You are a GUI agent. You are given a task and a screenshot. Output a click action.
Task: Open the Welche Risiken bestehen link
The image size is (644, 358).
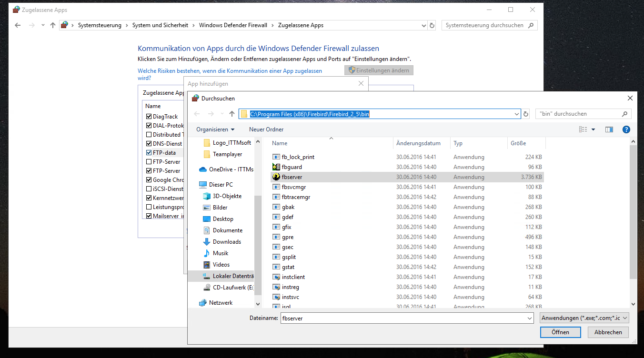230,74
